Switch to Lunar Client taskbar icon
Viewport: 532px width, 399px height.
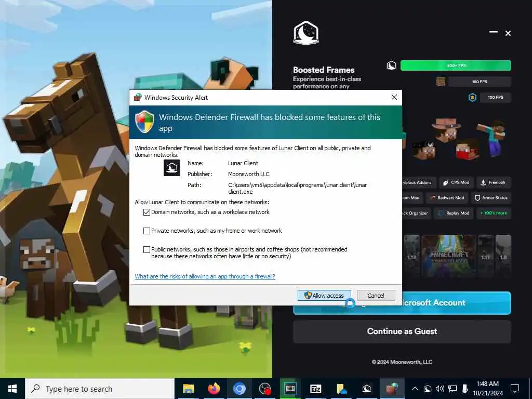pyautogui.click(x=366, y=389)
